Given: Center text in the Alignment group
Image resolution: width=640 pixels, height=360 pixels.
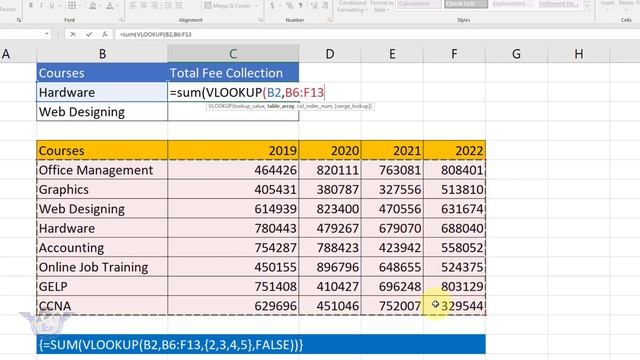Looking at the screenshot, I should 144,5.
